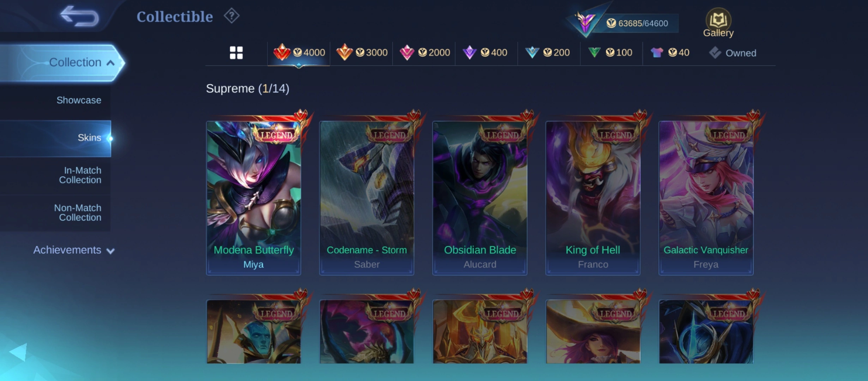Select the grid all-skins view icon
This screenshot has height=381, width=868.
236,53
